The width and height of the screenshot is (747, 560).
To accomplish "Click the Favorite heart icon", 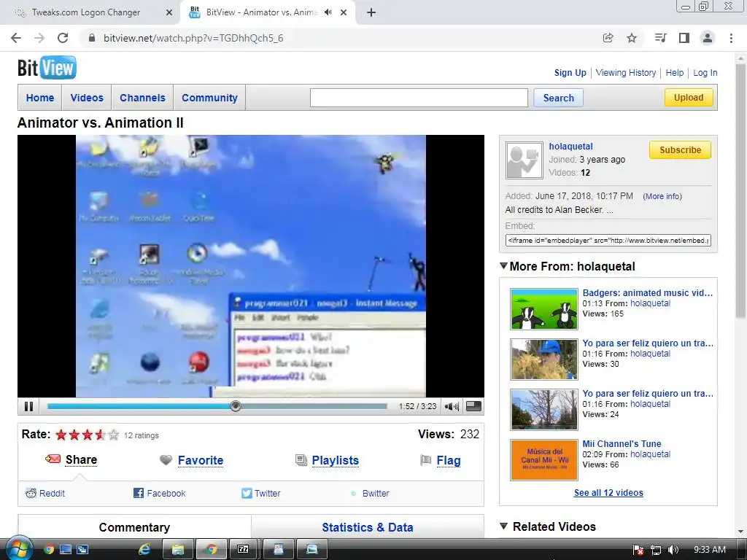I will (166, 460).
